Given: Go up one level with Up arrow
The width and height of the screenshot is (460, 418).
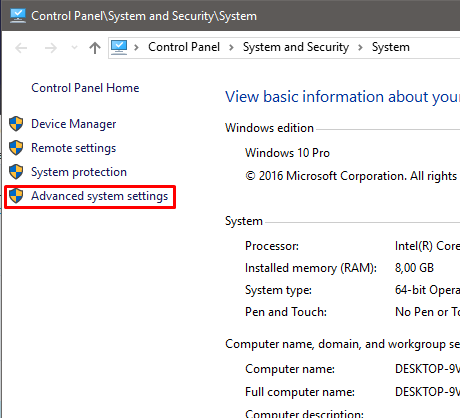Looking at the screenshot, I should [x=95, y=48].
